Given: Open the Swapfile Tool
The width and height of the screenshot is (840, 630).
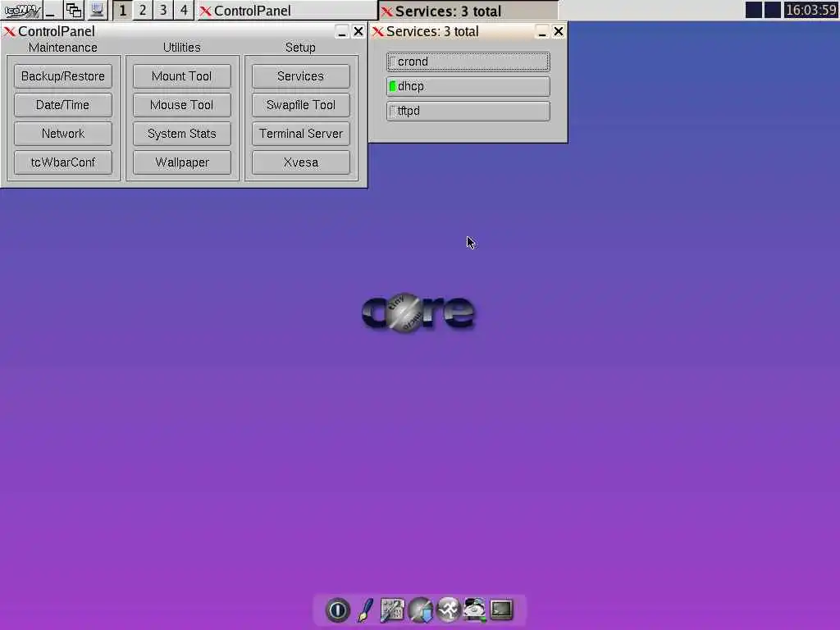Looking at the screenshot, I should (x=300, y=105).
